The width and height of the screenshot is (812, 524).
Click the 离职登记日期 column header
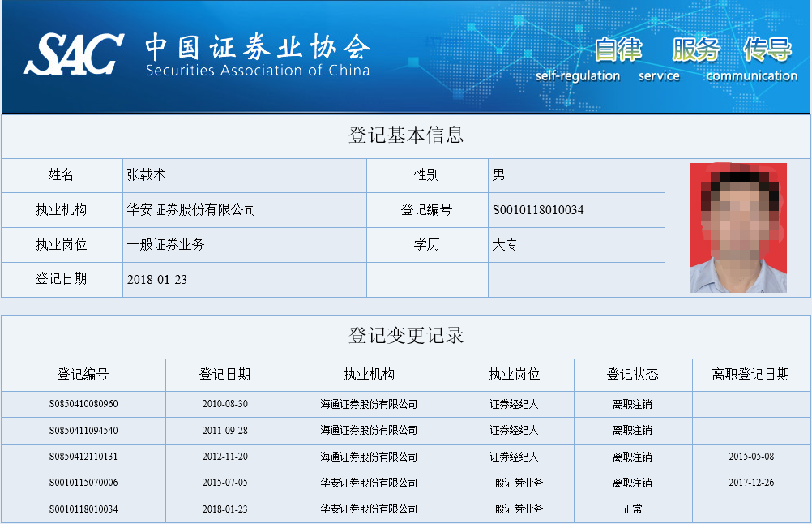pos(750,374)
